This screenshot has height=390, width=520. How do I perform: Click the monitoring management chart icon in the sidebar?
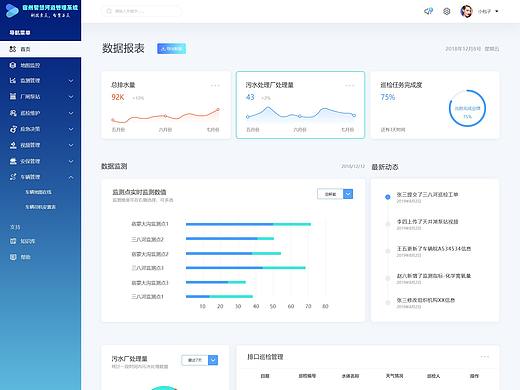13,80
